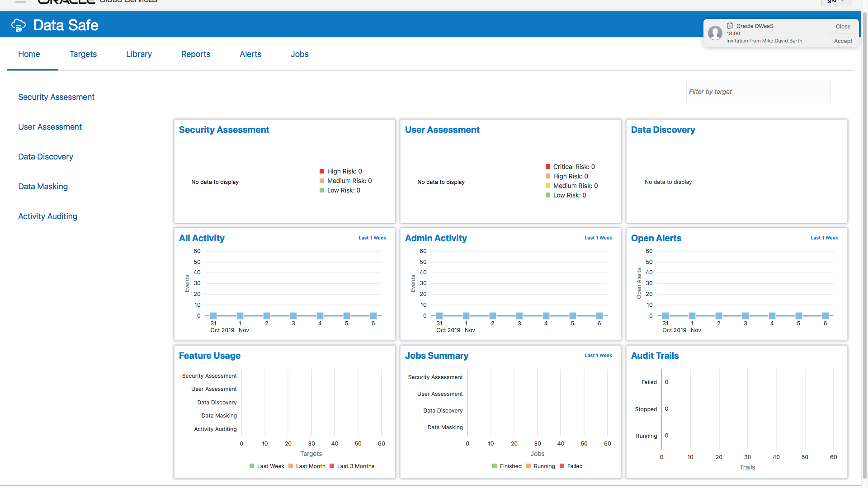Click Failed red legend marker in Jobs Summary
868x488 pixels.
click(x=562, y=466)
